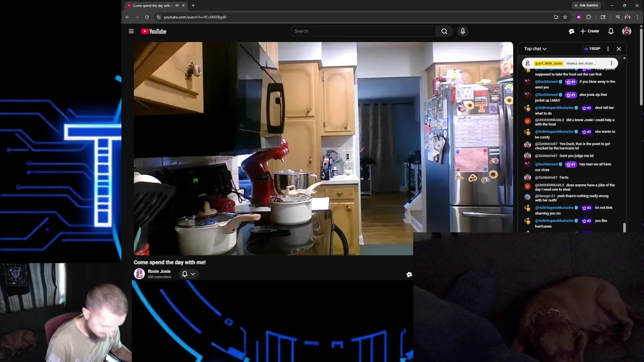This screenshot has height=362, width=644.
Task: Open the Rosie Josie channel avatar
Action: click(x=139, y=274)
